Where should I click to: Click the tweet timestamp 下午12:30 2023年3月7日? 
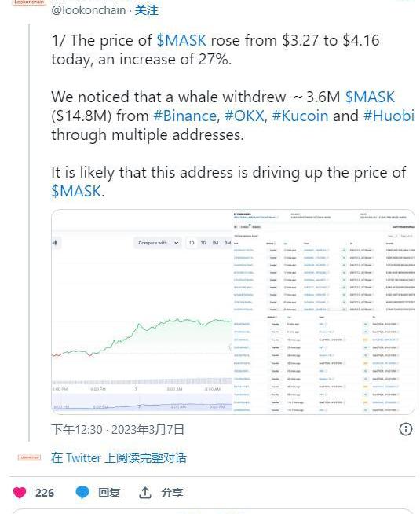(118, 429)
